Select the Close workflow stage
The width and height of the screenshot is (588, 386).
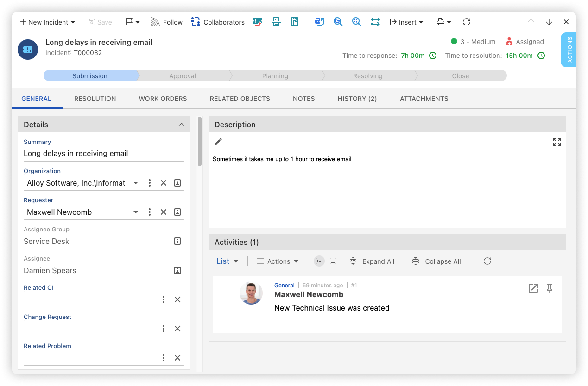tap(461, 76)
